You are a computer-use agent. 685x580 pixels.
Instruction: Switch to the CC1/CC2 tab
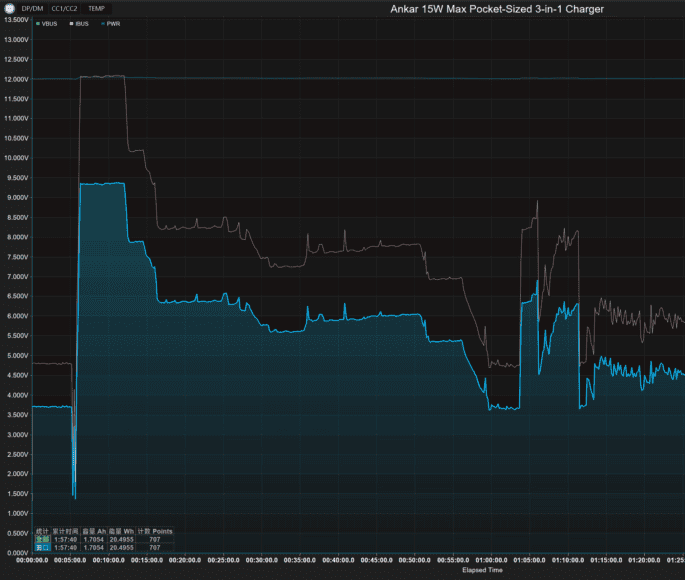pyautogui.click(x=64, y=8)
